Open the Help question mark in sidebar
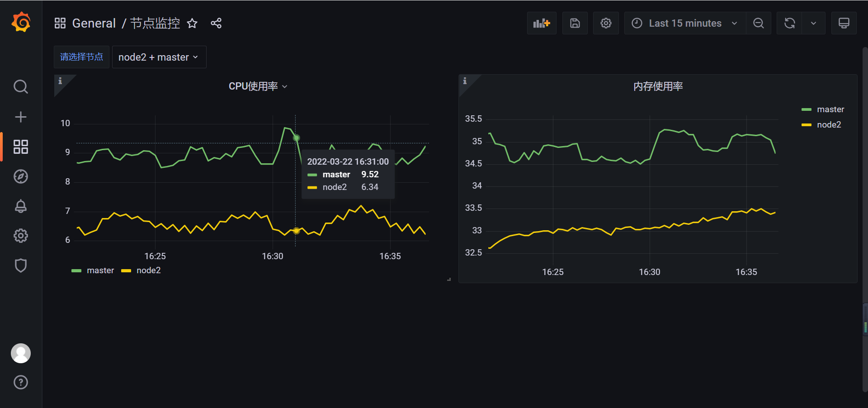The height and width of the screenshot is (408, 868). pos(21,382)
